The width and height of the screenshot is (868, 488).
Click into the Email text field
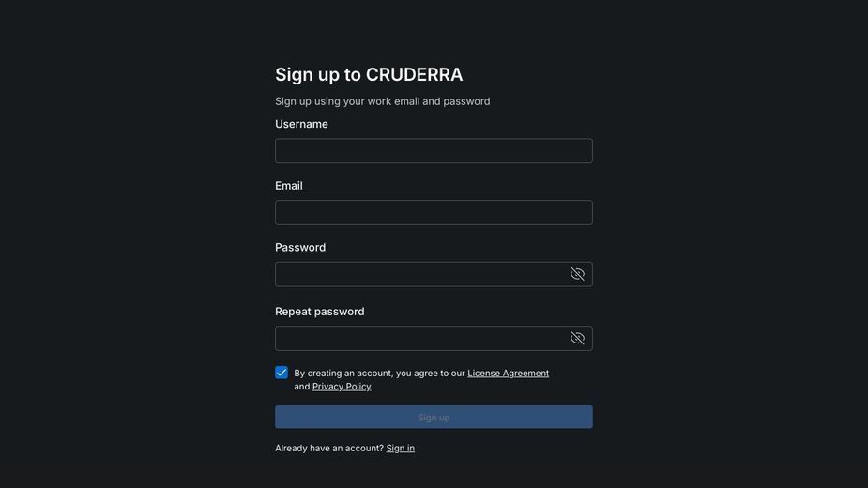click(x=434, y=213)
